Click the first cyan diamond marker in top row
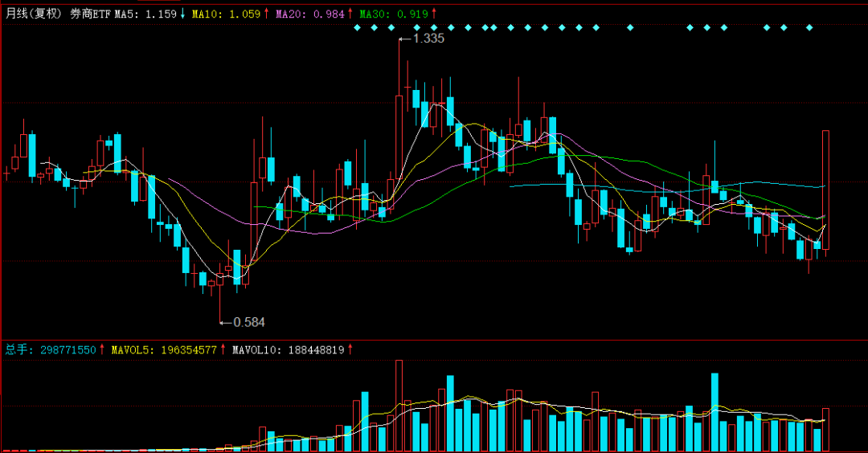 [x=357, y=27]
